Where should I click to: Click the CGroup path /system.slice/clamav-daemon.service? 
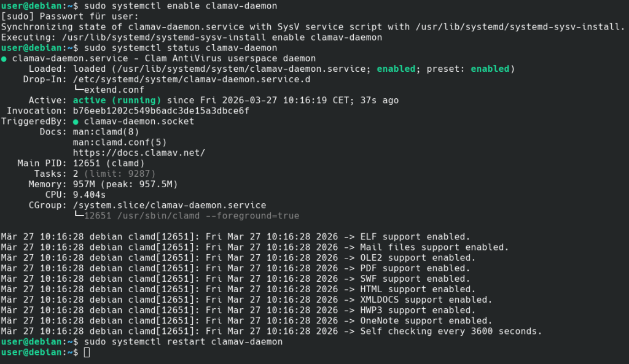(170, 205)
